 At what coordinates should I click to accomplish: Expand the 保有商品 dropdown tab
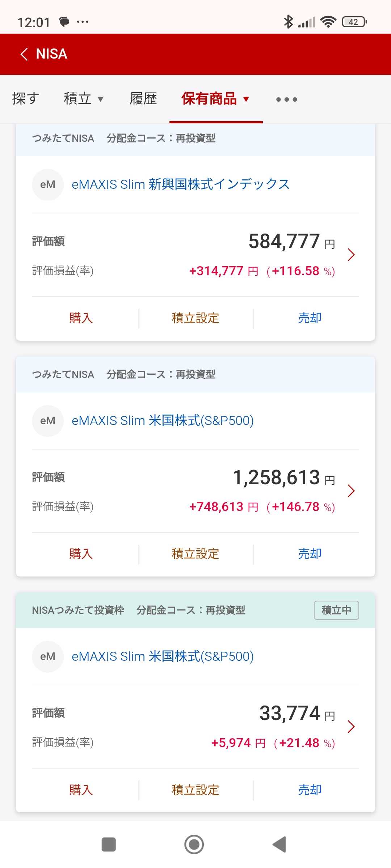coord(216,99)
